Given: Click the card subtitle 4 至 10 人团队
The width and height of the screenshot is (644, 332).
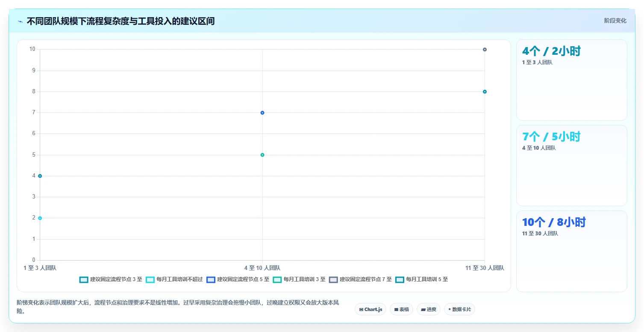Looking at the screenshot, I should coord(539,148).
